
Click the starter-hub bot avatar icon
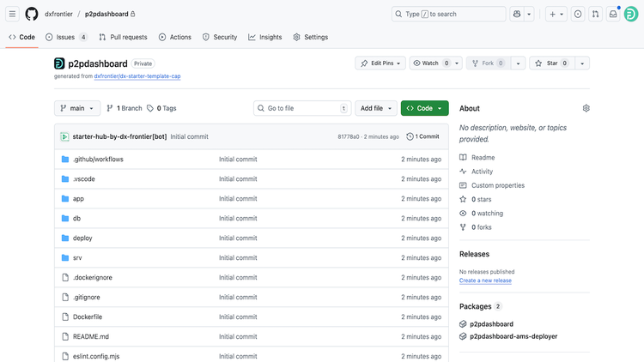(x=64, y=136)
